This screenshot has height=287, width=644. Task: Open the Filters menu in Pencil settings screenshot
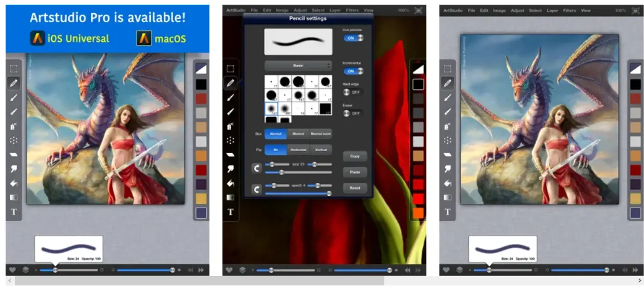(x=352, y=10)
